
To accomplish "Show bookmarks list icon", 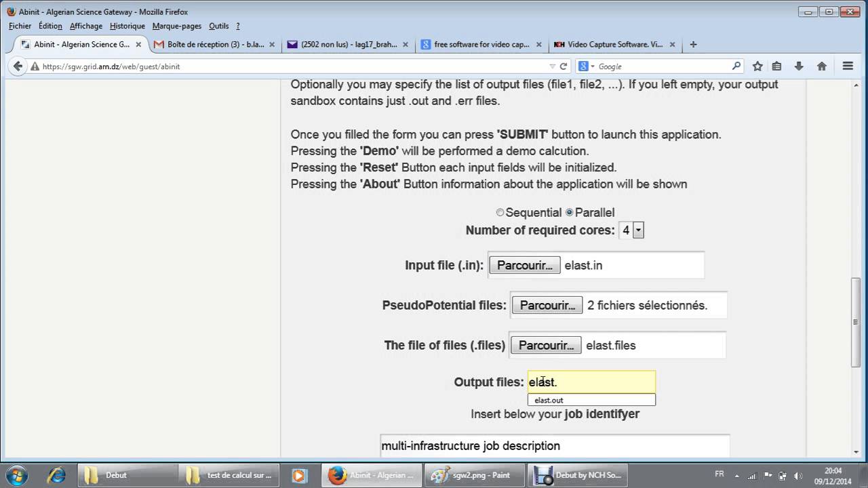I will click(x=777, y=66).
